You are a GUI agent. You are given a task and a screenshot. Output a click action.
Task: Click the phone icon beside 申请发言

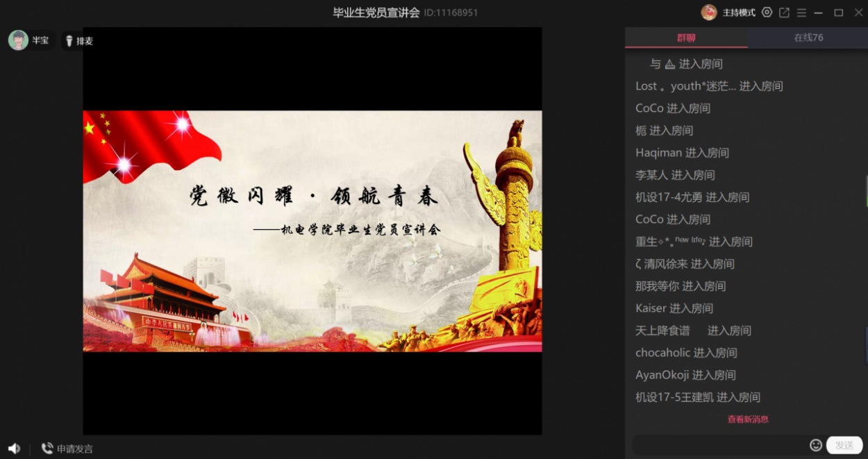point(47,448)
